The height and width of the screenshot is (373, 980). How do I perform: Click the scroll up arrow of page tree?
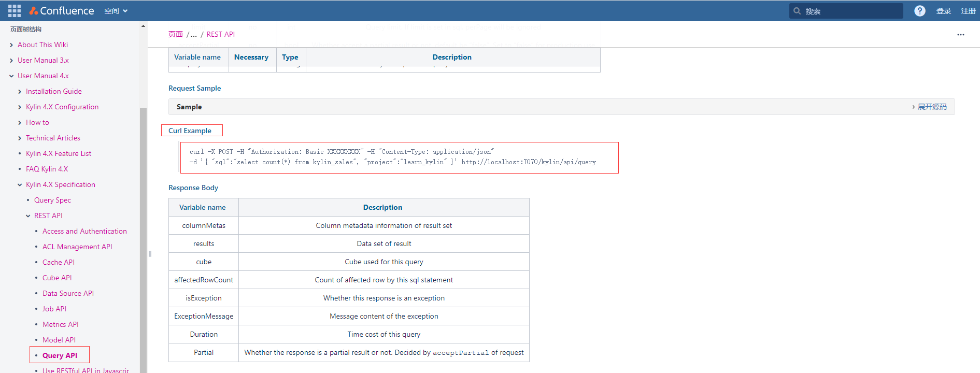143,26
